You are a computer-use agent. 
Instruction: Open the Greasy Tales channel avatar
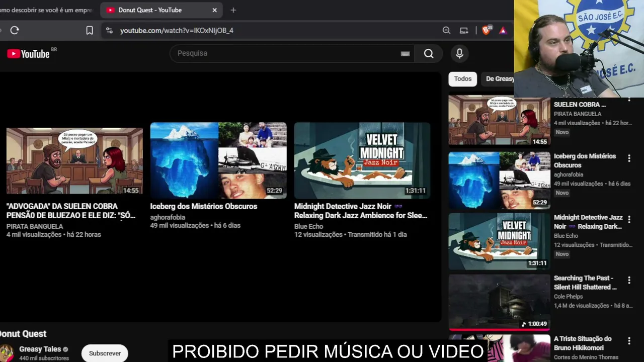click(7, 353)
